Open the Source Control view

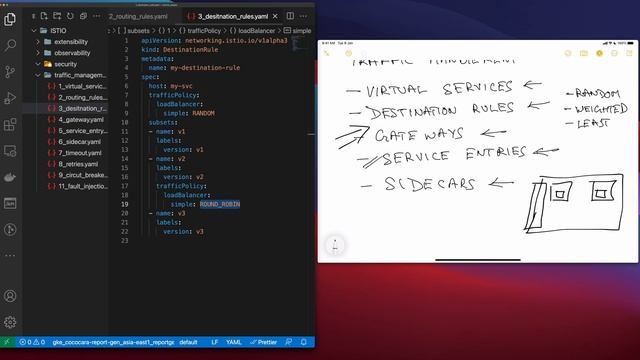10,72
